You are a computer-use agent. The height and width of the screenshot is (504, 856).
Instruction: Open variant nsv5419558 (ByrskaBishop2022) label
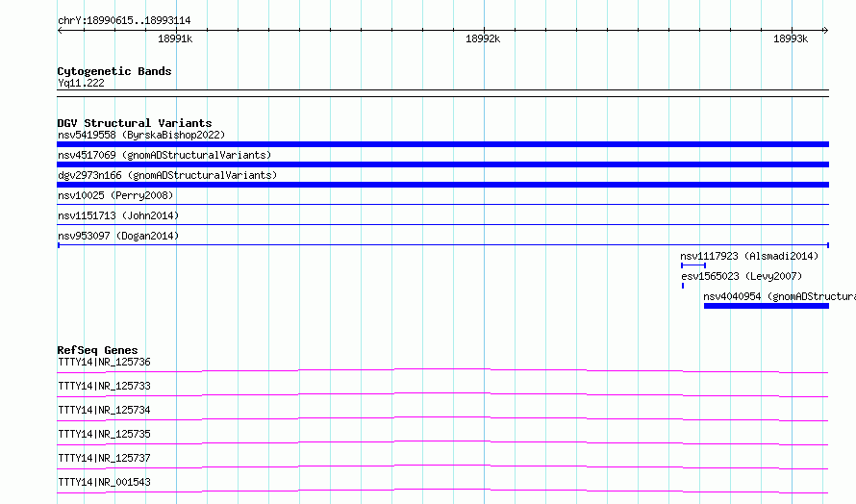click(141, 135)
